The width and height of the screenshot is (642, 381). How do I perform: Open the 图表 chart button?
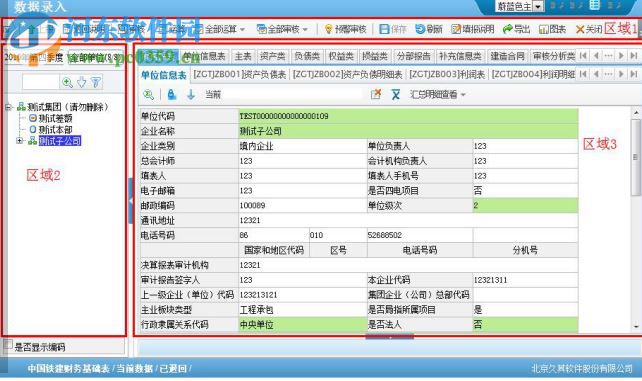pos(552,29)
